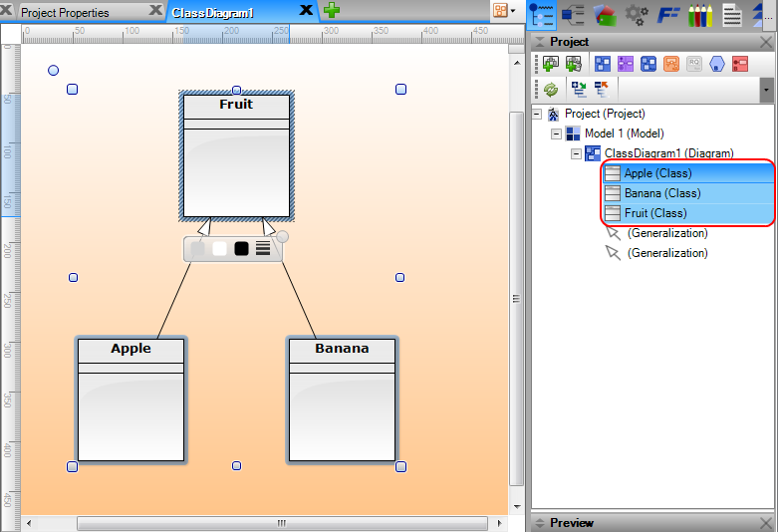Click the red diagram type icon

[740, 64]
